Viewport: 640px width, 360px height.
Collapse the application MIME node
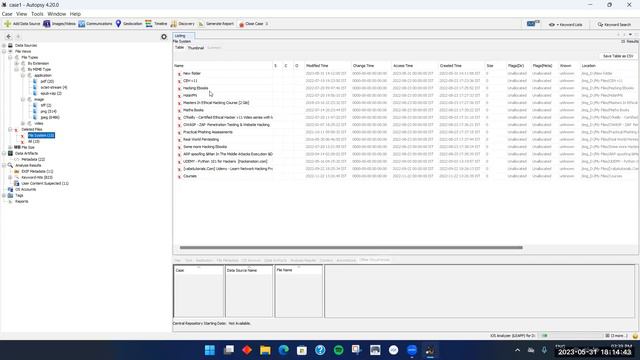(23, 76)
